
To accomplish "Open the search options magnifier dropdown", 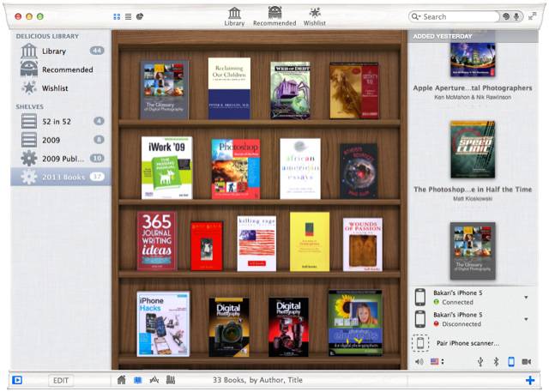I will click(x=415, y=16).
